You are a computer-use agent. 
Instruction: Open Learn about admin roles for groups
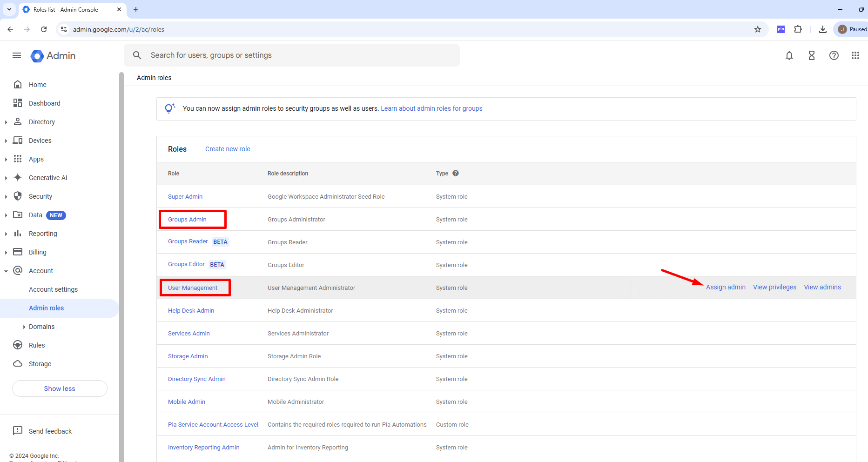coord(431,108)
